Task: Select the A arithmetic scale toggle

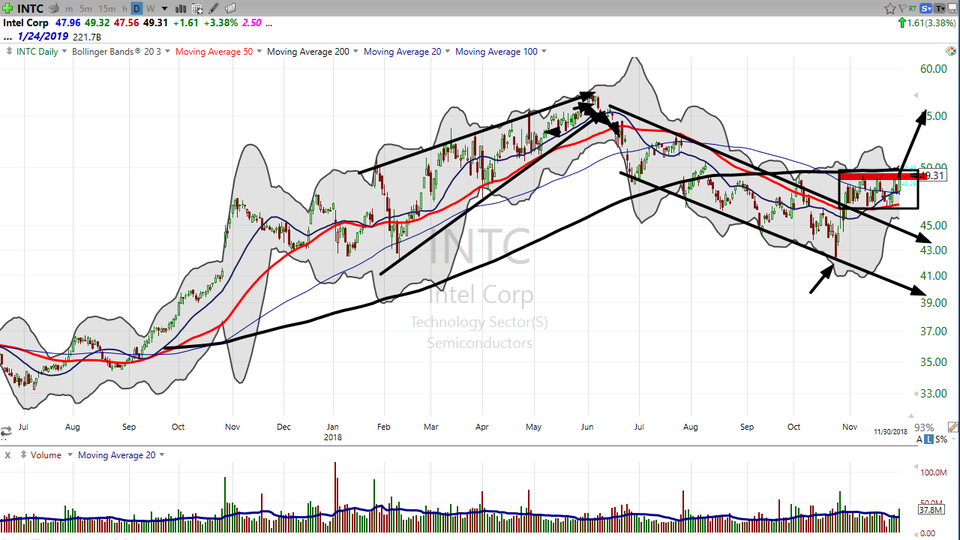Action: (919, 439)
